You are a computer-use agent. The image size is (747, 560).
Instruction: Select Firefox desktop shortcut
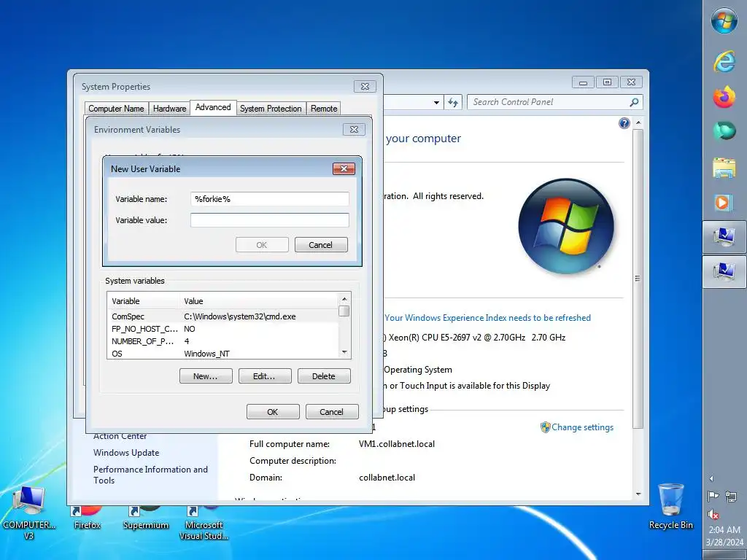click(x=88, y=518)
